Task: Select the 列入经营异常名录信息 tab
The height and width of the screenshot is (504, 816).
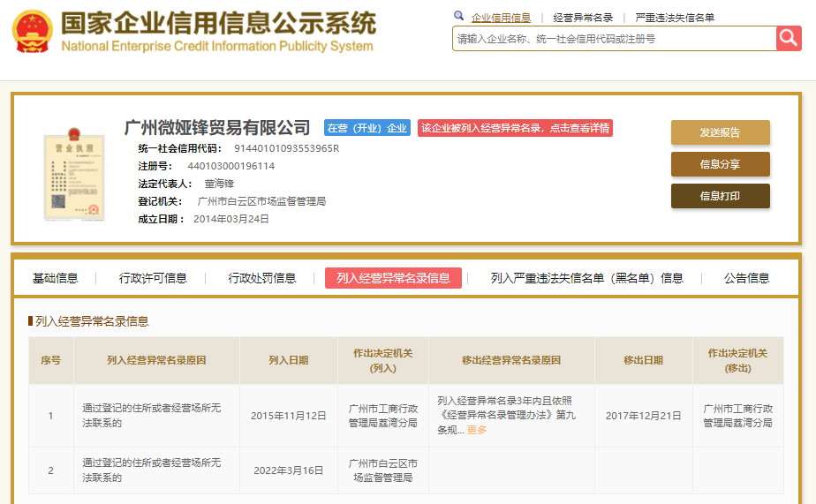Action: point(394,278)
